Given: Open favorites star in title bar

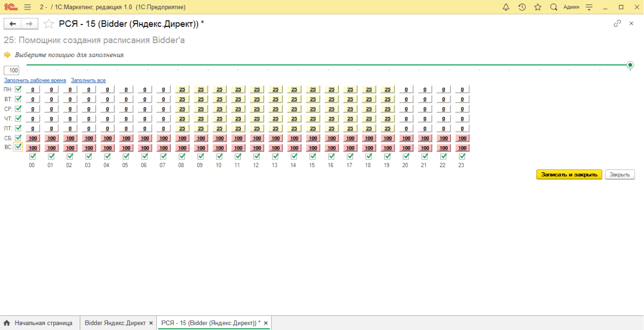Looking at the screenshot, I should 538,7.
